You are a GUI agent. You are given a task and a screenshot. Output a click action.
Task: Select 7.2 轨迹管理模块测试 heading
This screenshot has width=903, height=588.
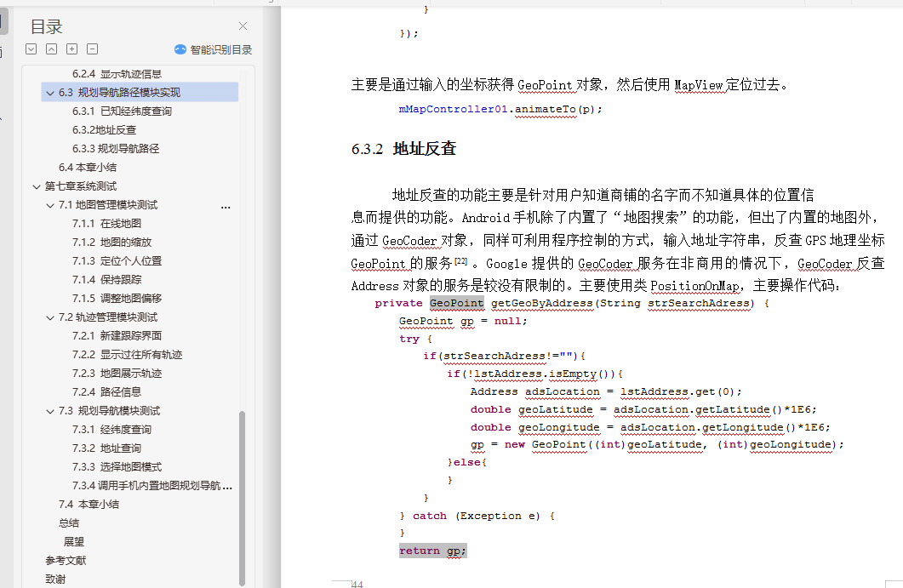[x=108, y=317]
